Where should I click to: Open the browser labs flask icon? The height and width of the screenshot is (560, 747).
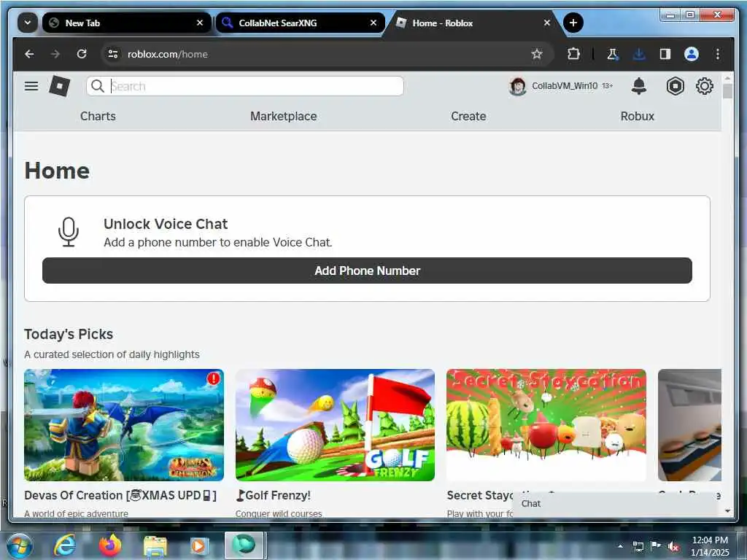(x=612, y=54)
